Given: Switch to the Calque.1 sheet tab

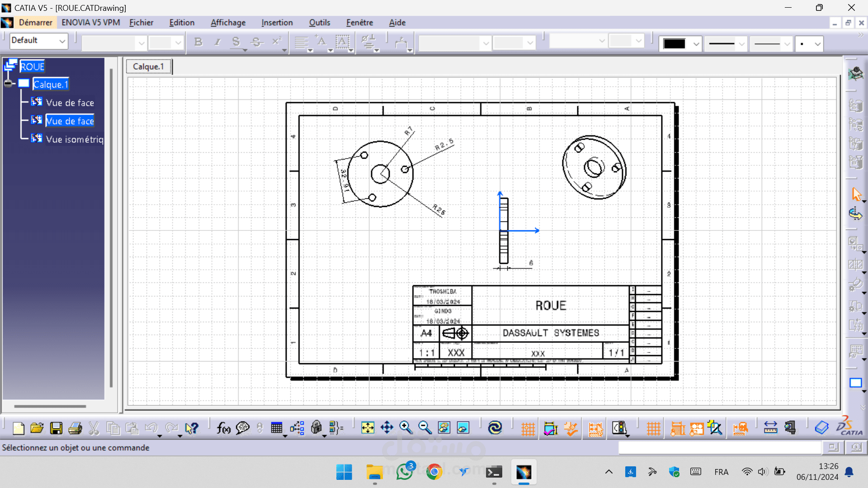Looking at the screenshot, I should 148,66.
